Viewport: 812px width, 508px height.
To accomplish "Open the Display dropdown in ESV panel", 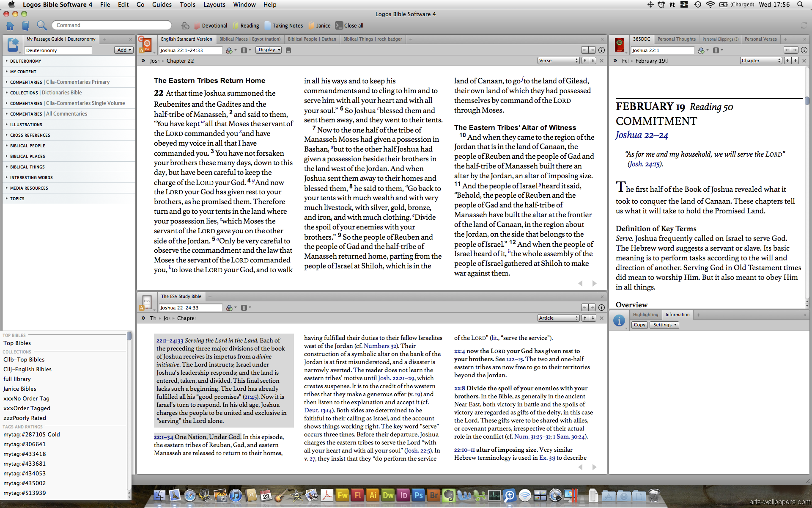I will click(x=269, y=50).
